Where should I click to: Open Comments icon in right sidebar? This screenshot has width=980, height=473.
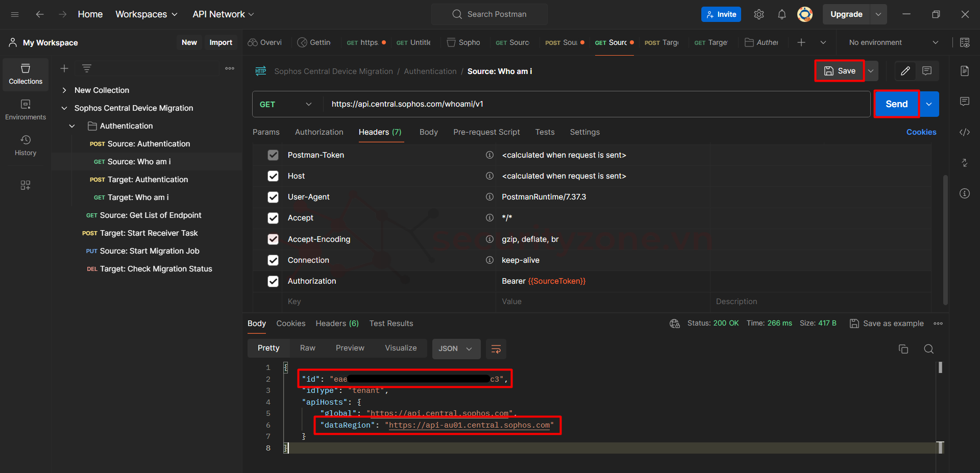(x=965, y=102)
